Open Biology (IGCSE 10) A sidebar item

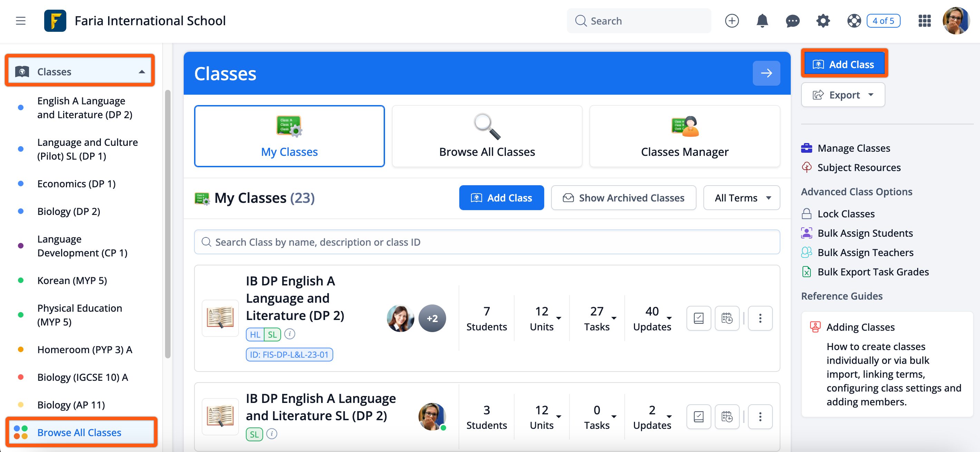coord(83,377)
